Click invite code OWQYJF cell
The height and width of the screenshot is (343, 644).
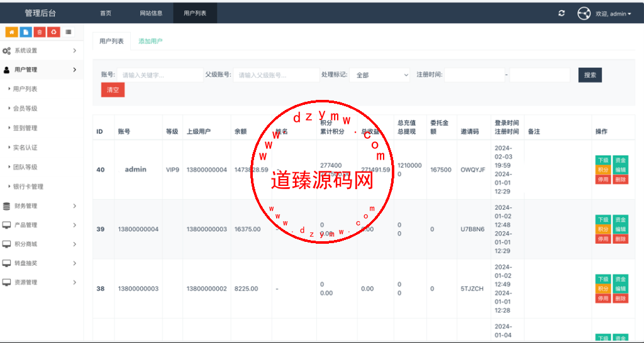(473, 170)
